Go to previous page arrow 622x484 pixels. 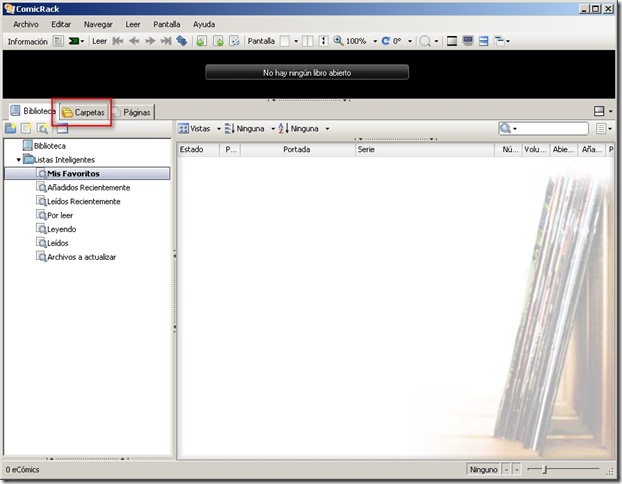134,41
